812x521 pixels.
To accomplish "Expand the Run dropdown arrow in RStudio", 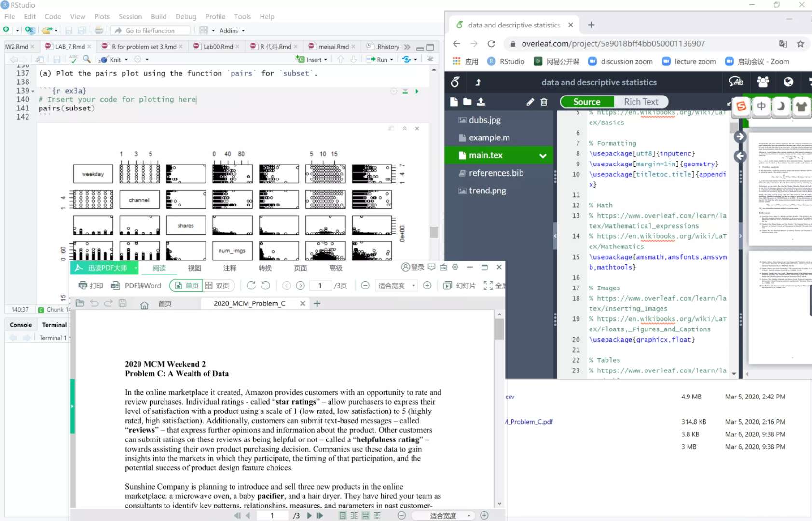I will point(392,60).
